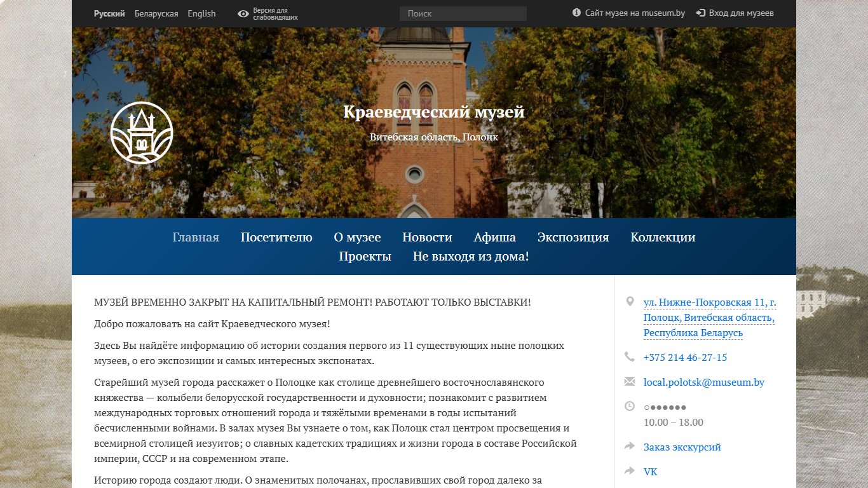Click the clock icon beside opening hours
Viewport: 868px width, 488px height.
[x=630, y=406]
